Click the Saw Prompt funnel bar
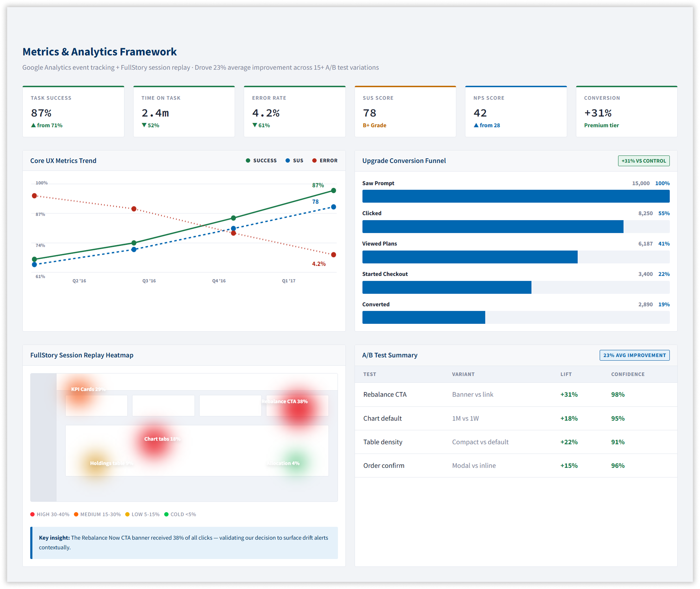 click(x=516, y=196)
